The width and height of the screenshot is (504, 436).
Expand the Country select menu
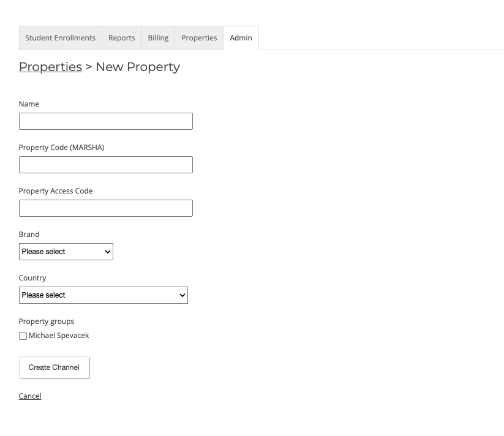103,295
